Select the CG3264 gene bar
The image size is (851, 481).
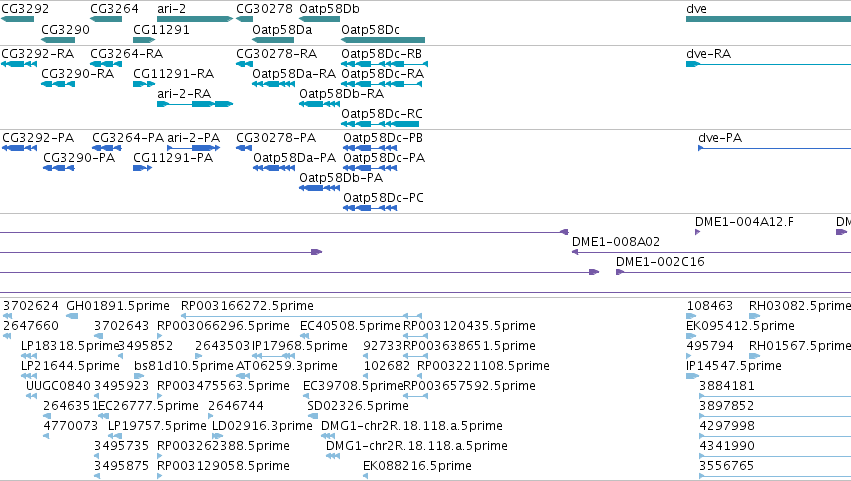coord(106,19)
